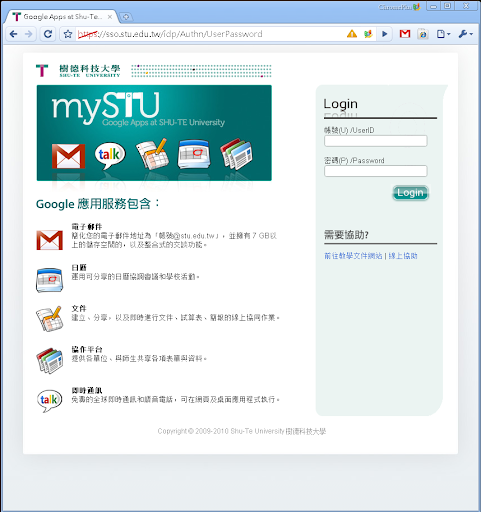Click the UserID input field

pos(376,141)
